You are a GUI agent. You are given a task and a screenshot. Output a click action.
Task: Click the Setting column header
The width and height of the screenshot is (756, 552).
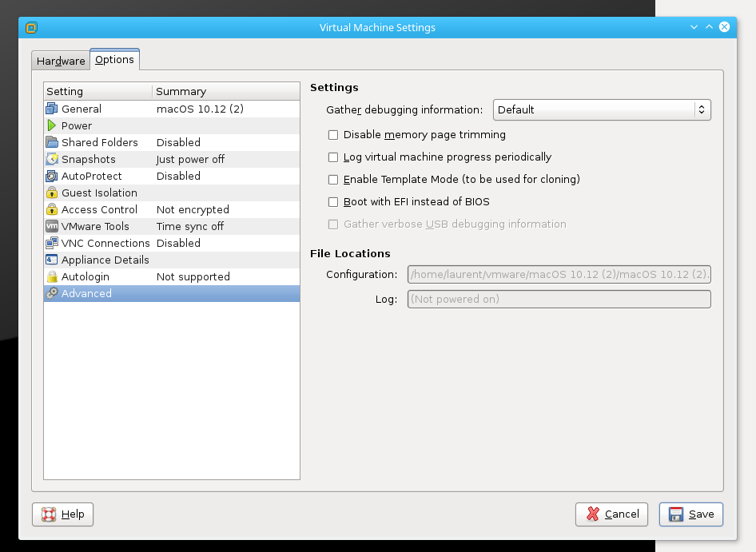click(x=97, y=92)
